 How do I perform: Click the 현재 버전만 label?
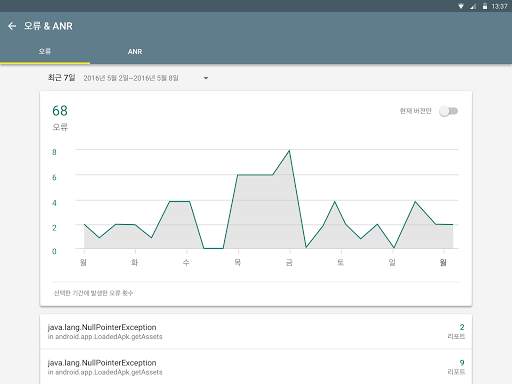[416, 111]
